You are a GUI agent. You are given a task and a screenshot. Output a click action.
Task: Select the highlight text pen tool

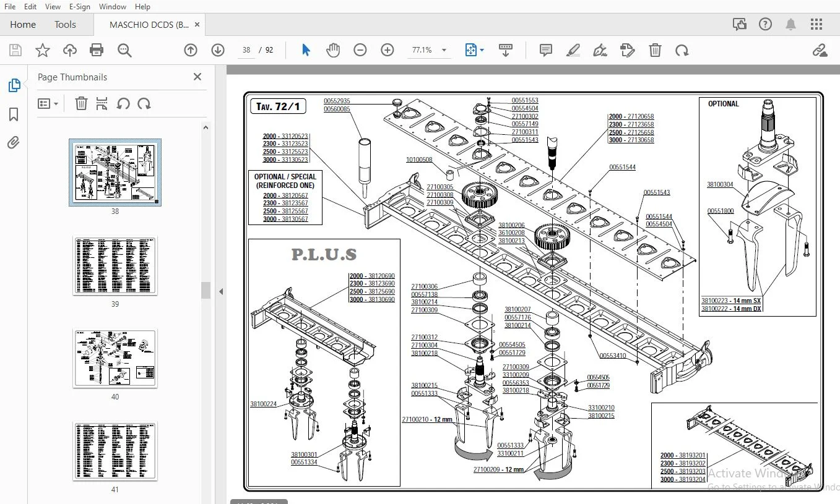[573, 50]
